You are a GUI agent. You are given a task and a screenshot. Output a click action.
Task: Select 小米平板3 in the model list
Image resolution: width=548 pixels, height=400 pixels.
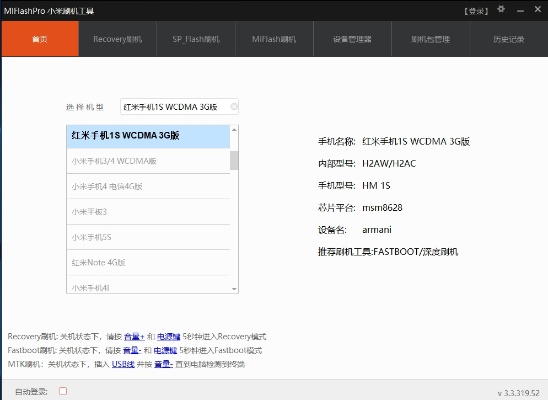[x=148, y=212]
